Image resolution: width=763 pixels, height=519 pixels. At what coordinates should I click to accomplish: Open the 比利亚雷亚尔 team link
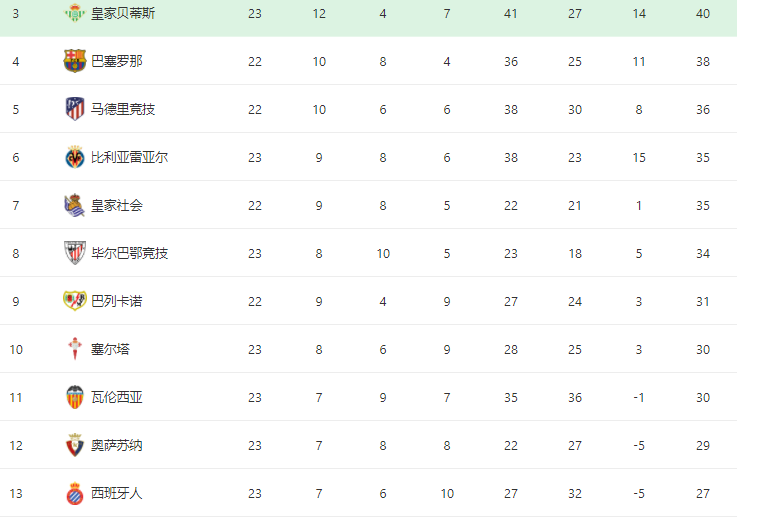coord(129,157)
